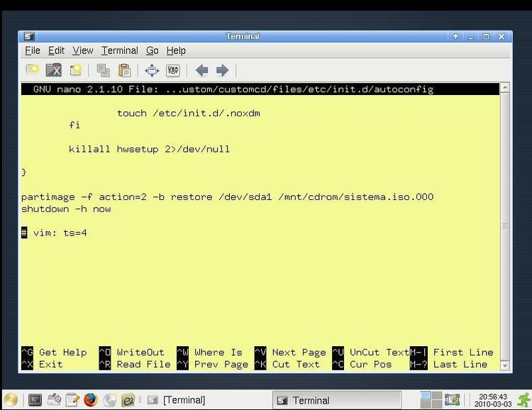Click the 'fi' line in the script
532x410 pixels.
[x=74, y=126]
